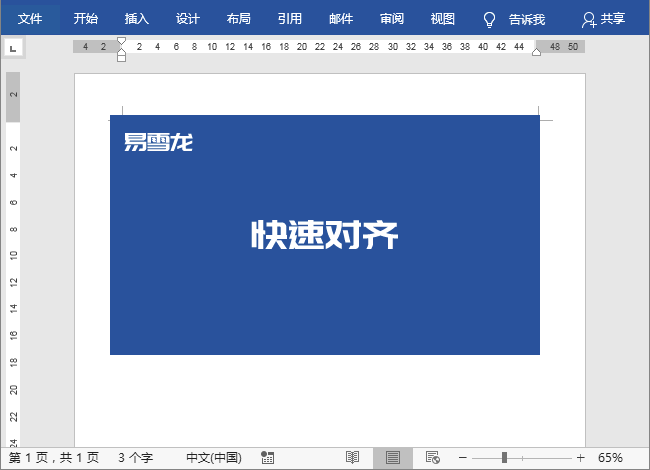Switch to Print Layout view

[393, 458]
